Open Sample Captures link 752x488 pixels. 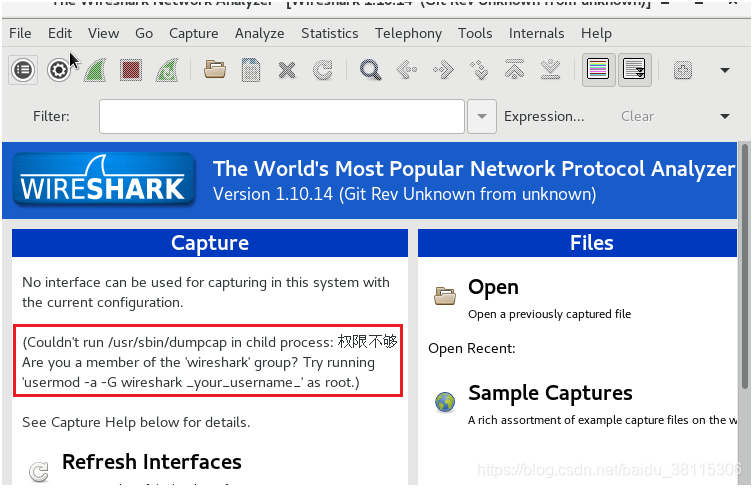(550, 393)
